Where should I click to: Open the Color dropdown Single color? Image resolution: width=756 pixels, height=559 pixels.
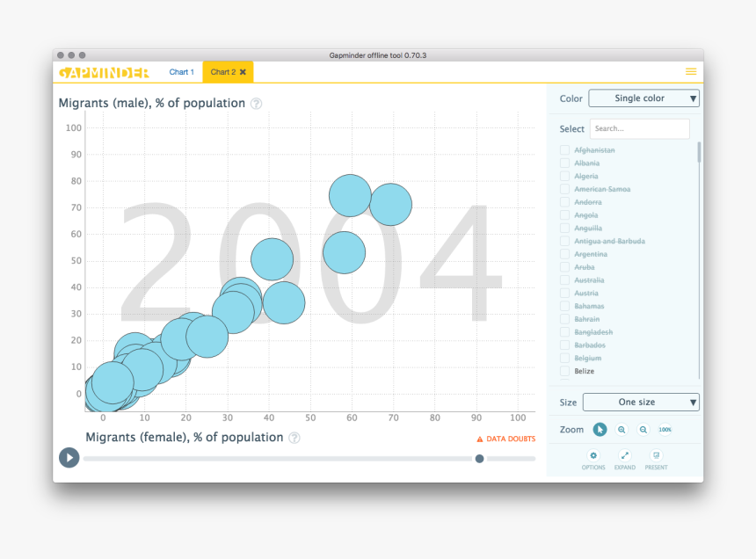643,98
